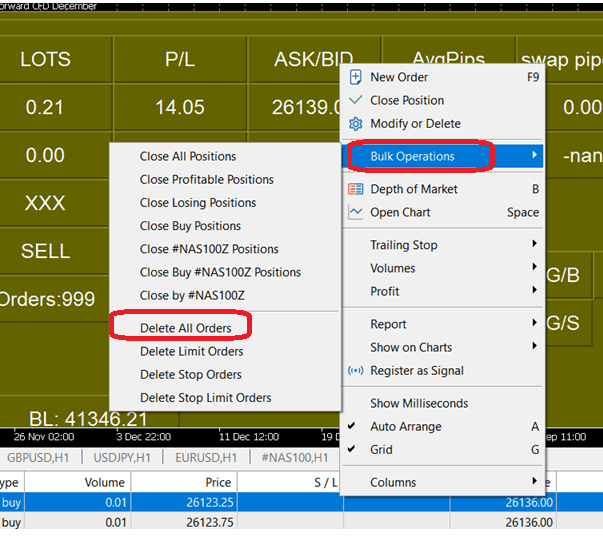Expand the Trailing Stop submenu arrow
Viewport: 603px width, 553px height.
pyautogui.click(x=535, y=243)
